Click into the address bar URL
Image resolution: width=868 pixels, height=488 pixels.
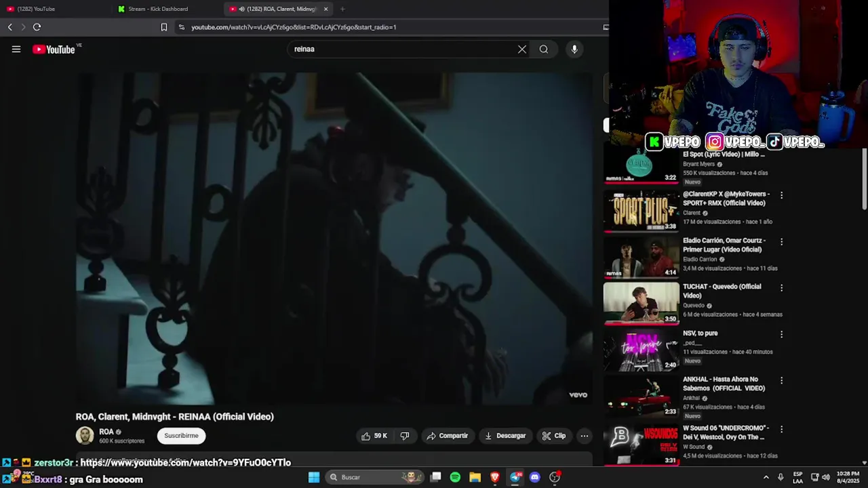tap(294, 27)
